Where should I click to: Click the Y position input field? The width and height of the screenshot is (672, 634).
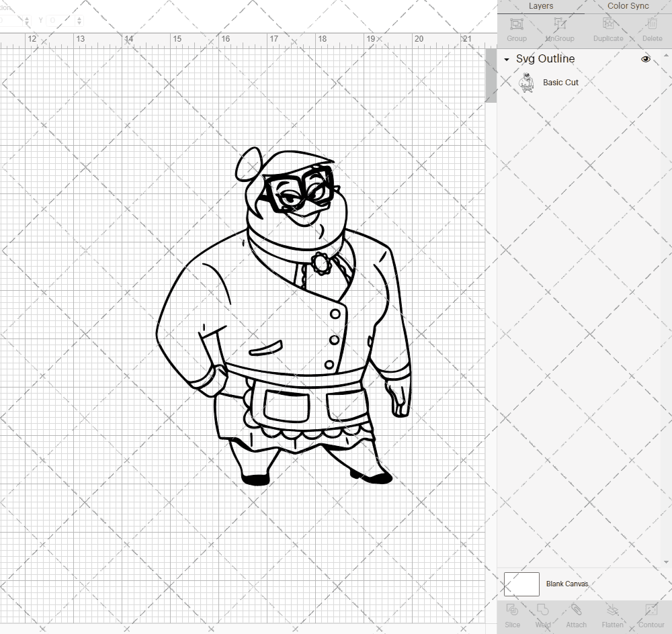pos(60,21)
